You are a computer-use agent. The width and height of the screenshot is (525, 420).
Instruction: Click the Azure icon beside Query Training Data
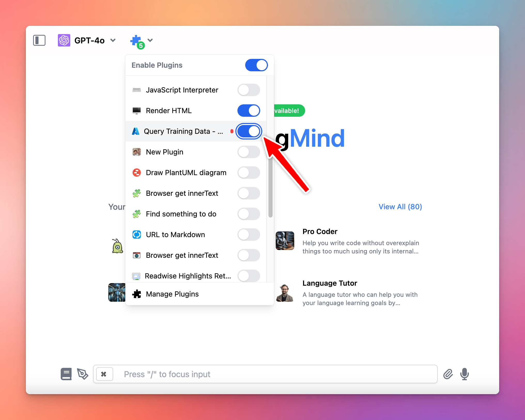(136, 131)
